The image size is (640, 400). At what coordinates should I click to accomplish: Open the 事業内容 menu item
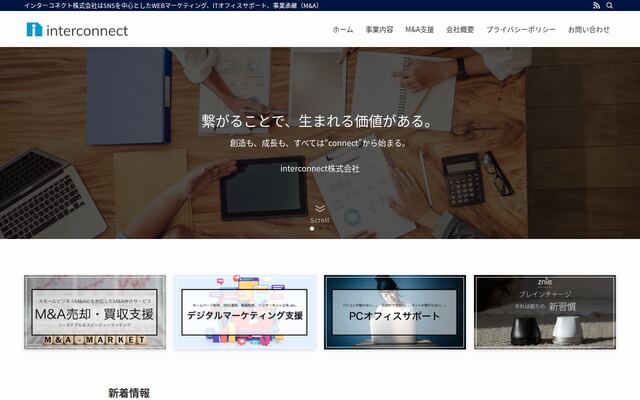(x=379, y=29)
